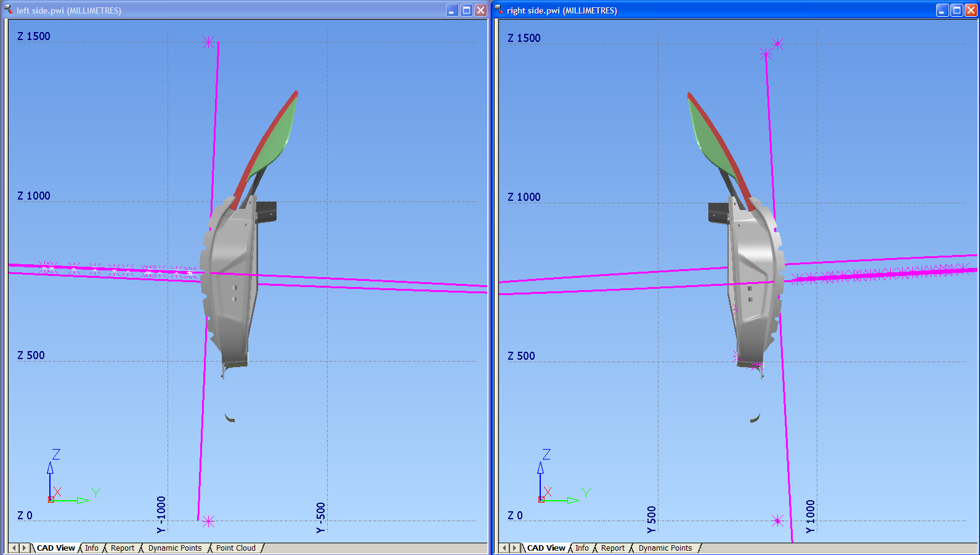Maximize the left side.pwi window
The width and height of the screenshot is (980, 555).
coord(466,10)
